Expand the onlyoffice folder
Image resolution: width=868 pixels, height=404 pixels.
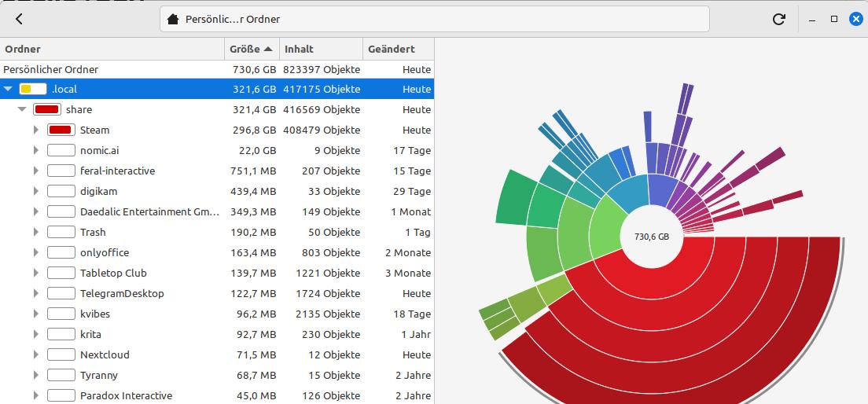[36, 253]
